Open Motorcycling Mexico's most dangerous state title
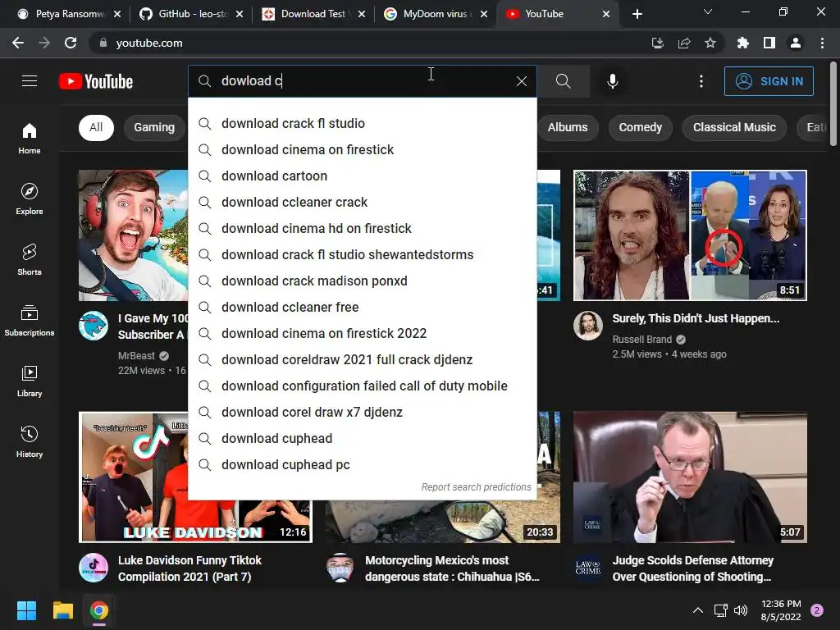 coord(452,568)
